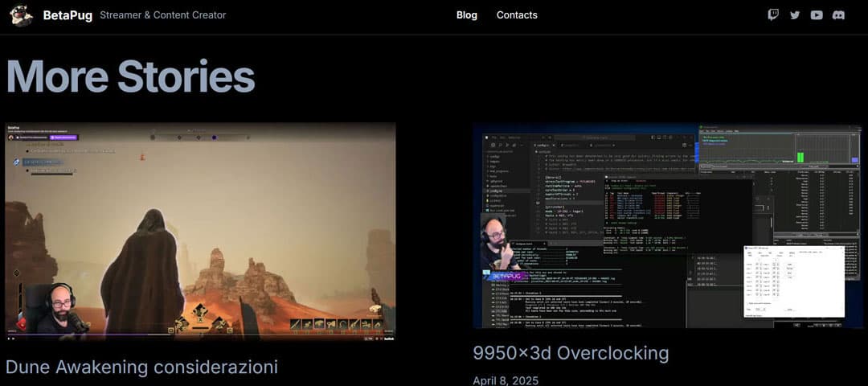Open the Twitter social icon
Viewport: 868px width, 386px height.
click(795, 15)
